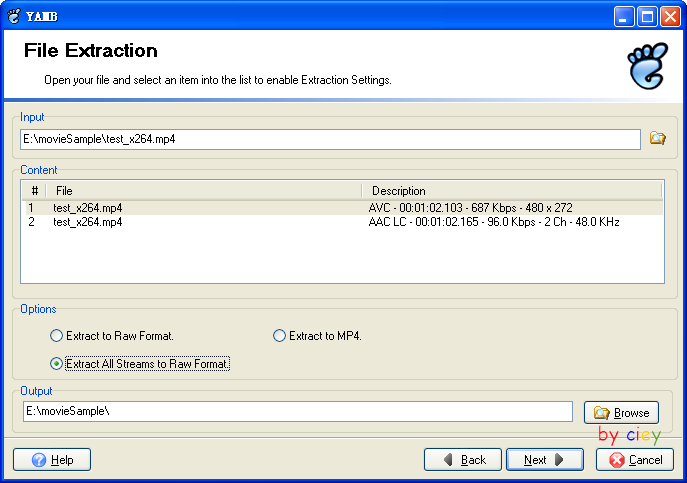The image size is (687, 483).
Task: Proceed using the Next button
Action: 545,459
